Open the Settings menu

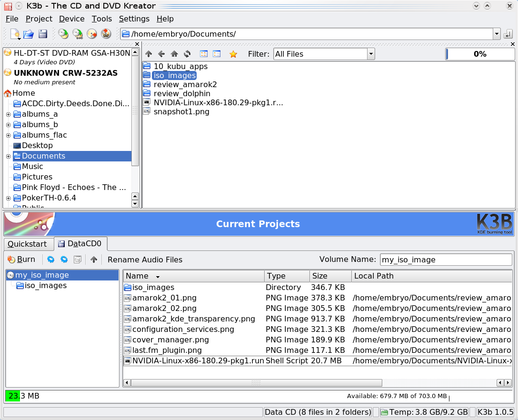point(134,19)
